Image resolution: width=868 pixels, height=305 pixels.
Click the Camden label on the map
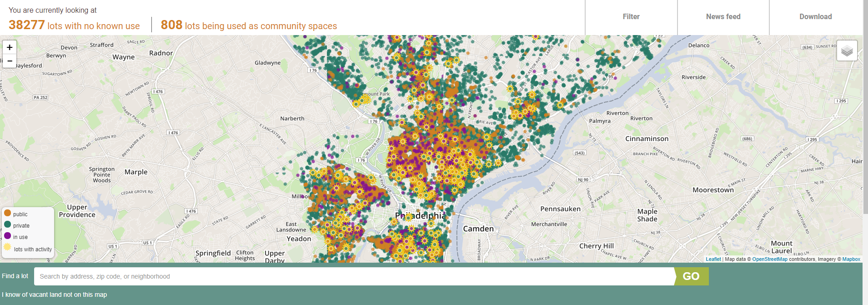478,229
